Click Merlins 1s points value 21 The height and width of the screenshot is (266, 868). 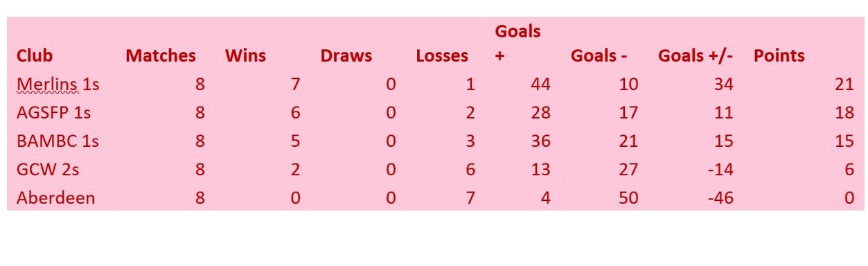[x=844, y=85]
